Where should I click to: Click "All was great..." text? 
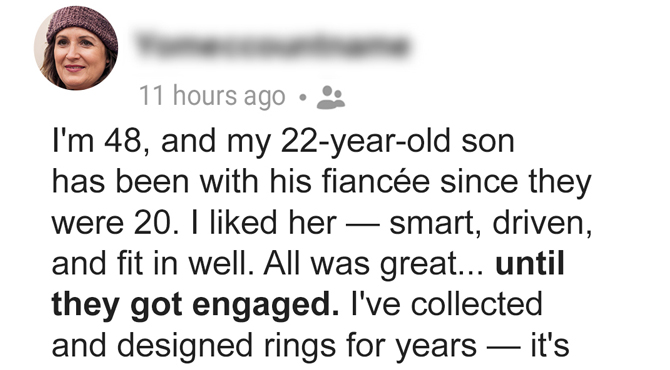374,265
